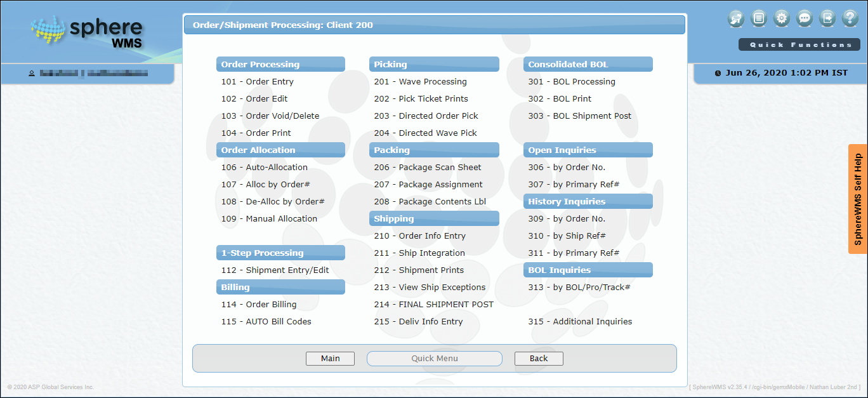Expand the SphereWMS Self Help side tab
Image resolution: width=868 pixels, height=398 pixels.
(x=858, y=199)
